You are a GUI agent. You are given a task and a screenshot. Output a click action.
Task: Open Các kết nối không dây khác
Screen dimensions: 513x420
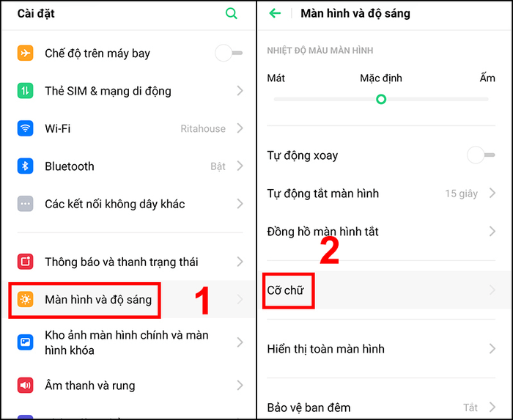pos(128,204)
